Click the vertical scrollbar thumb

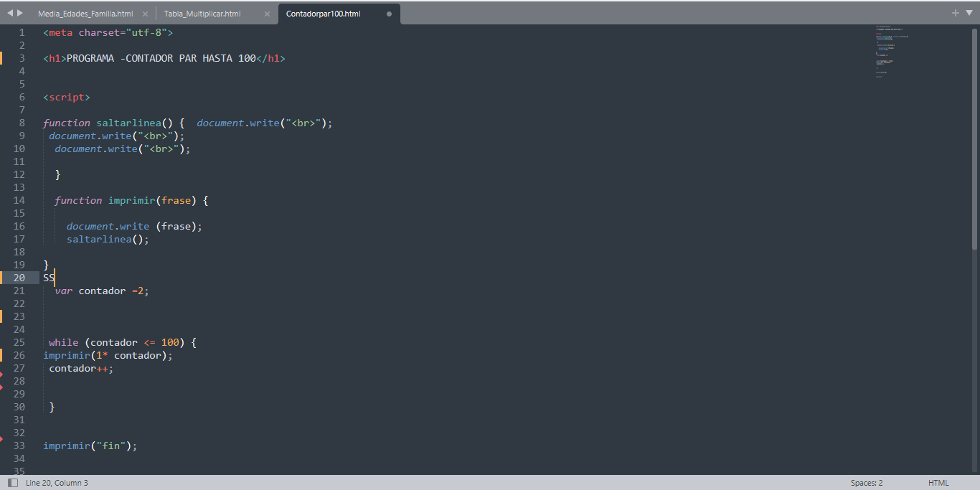(975, 138)
